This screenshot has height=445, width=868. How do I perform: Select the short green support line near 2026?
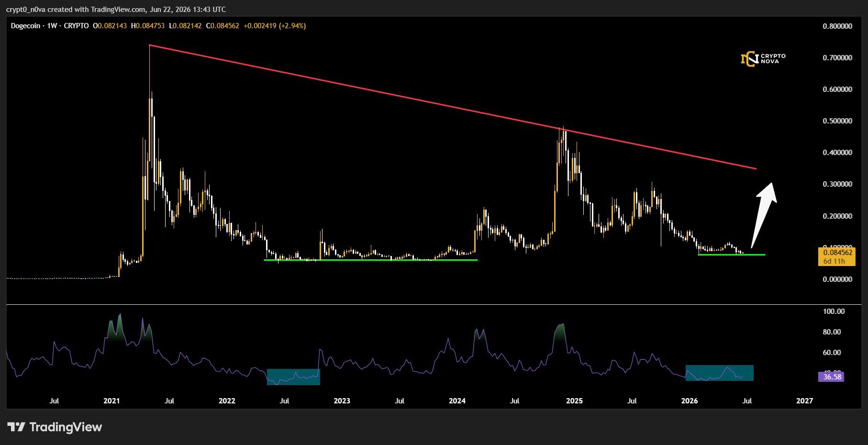(732, 255)
